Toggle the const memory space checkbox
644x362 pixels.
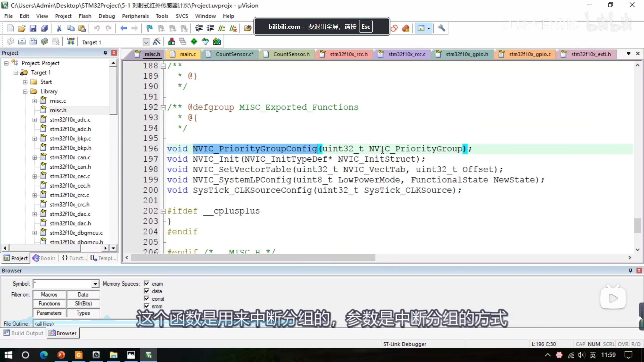147,298
